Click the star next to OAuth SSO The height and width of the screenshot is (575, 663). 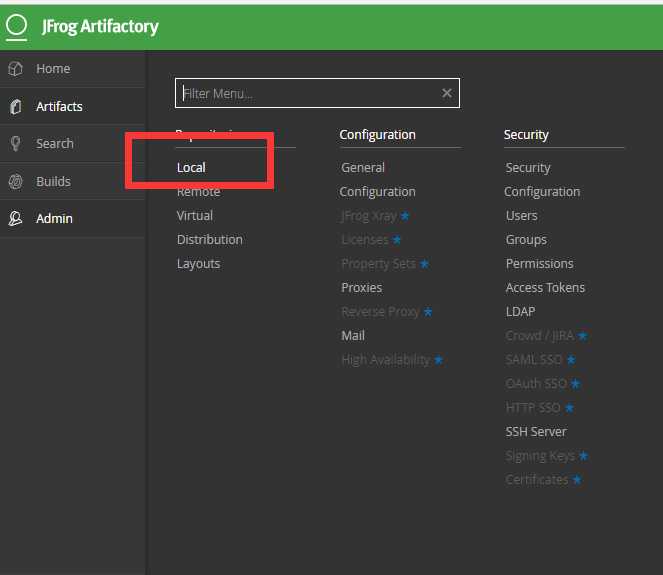pos(575,384)
